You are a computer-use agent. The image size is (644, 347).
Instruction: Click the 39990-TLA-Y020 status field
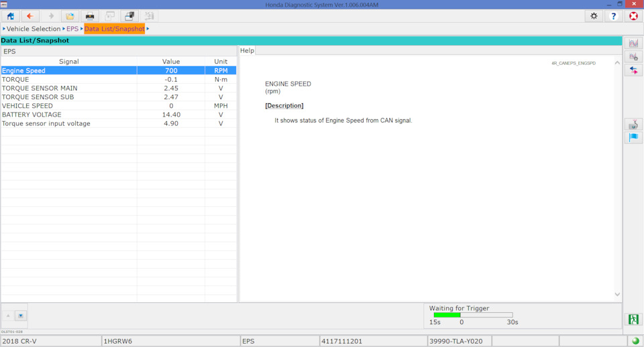(x=459, y=341)
